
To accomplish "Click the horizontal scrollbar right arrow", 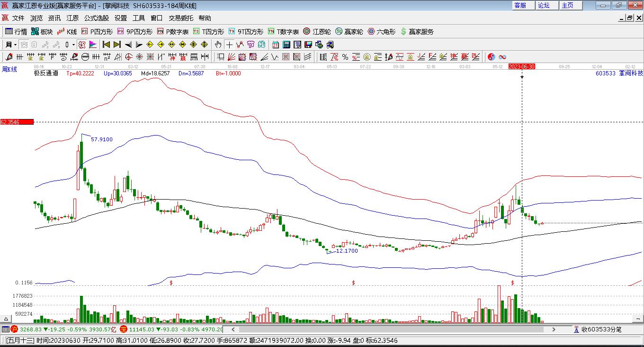I will (x=555, y=329).
